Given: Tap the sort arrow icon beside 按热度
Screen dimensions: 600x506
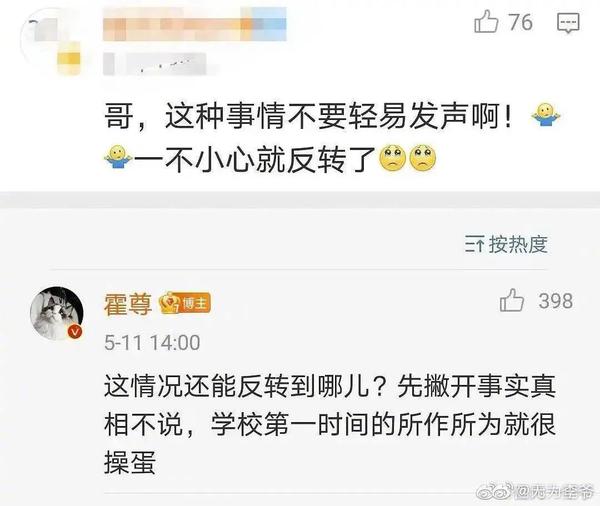Looking at the screenshot, I should click(x=475, y=244).
